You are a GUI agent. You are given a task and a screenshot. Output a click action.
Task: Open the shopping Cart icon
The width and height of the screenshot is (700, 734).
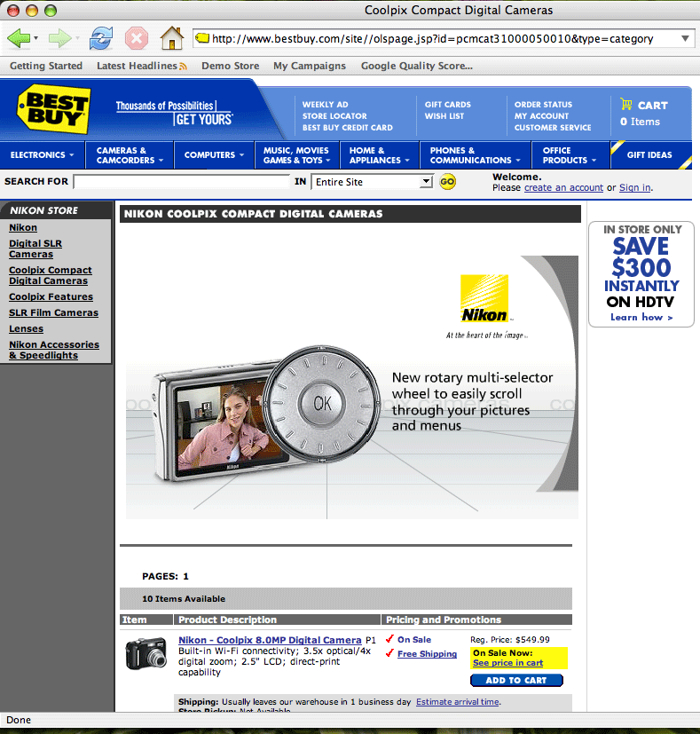click(x=627, y=105)
